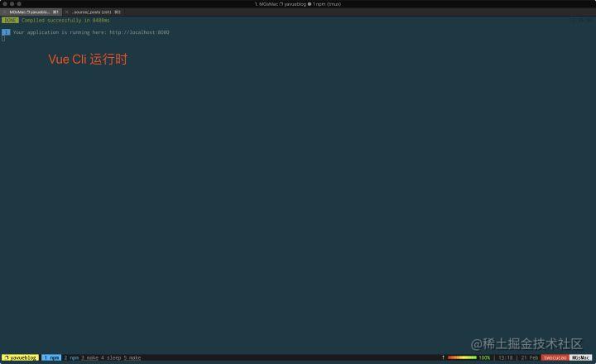Click the yellow minimize window button
The height and width of the screenshot is (364, 596).
pos(12,4)
